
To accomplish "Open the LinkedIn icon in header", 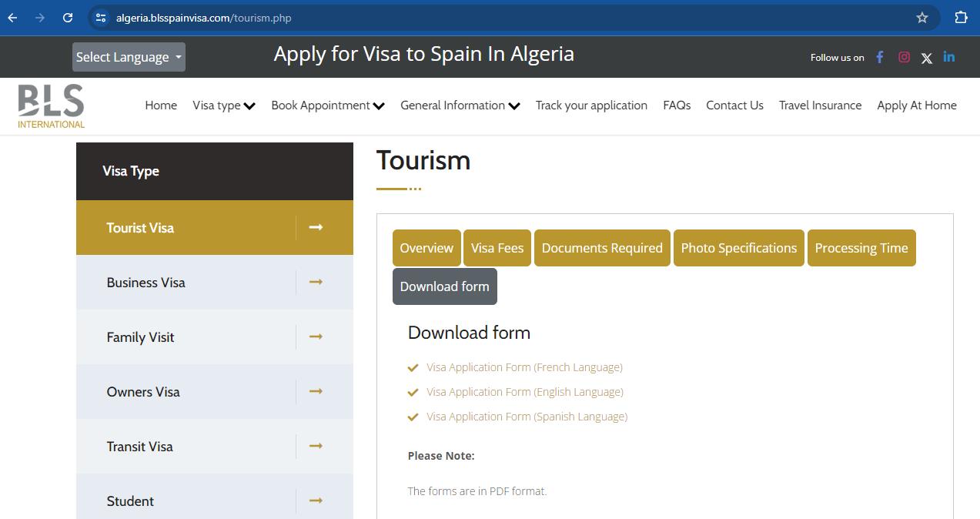I will [x=948, y=57].
